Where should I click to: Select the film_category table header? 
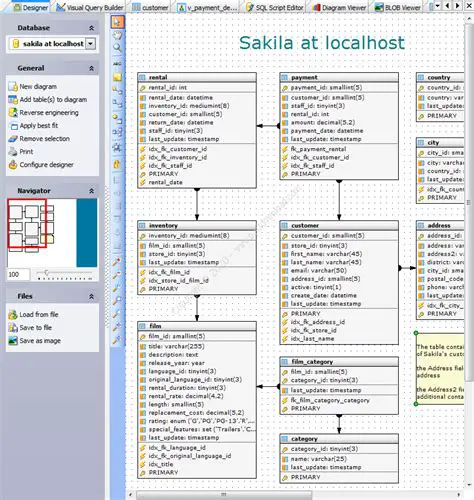click(339, 362)
